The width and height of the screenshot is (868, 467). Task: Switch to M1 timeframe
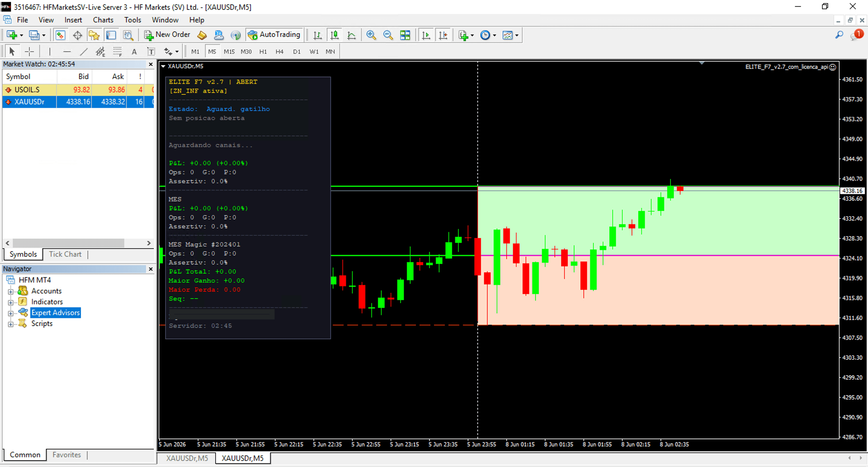click(195, 52)
